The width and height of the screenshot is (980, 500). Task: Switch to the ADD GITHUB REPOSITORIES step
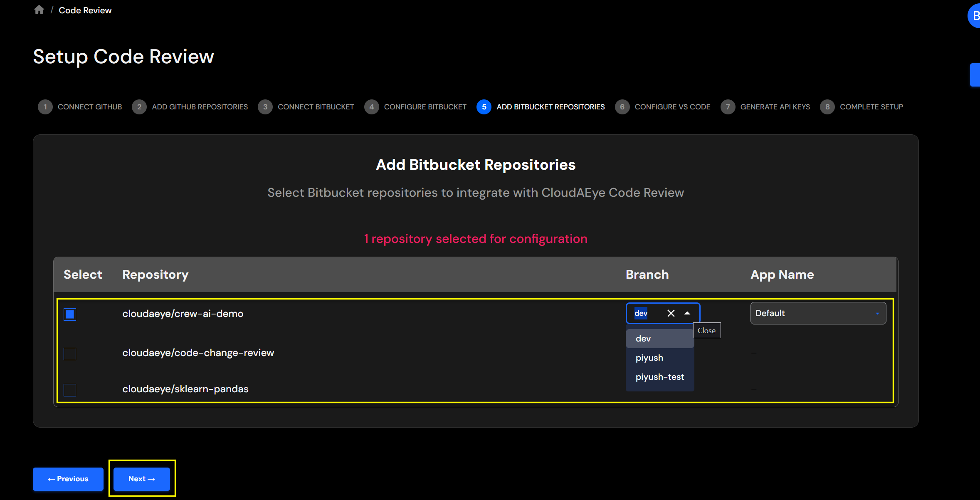click(x=200, y=107)
